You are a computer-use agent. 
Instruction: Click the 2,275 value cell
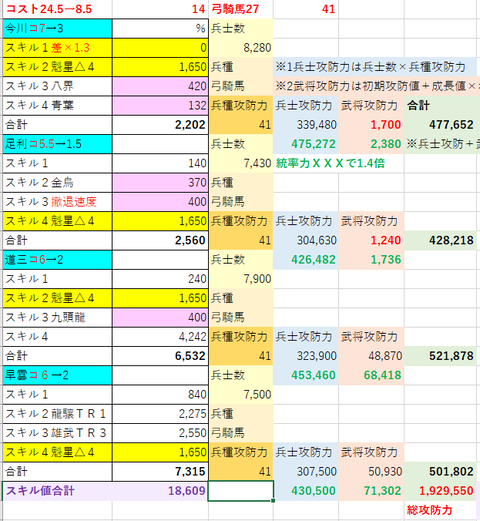[160, 414]
